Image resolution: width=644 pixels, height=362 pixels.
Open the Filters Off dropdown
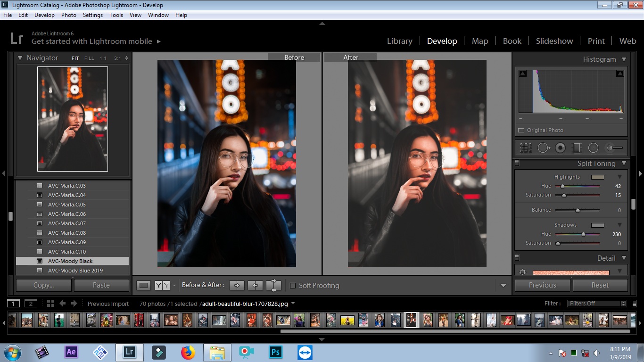click(597, 304)
